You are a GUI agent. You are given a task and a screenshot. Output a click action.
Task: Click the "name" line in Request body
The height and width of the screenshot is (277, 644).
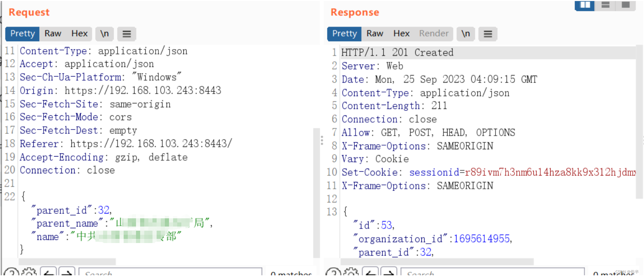(x=106, y=236)
